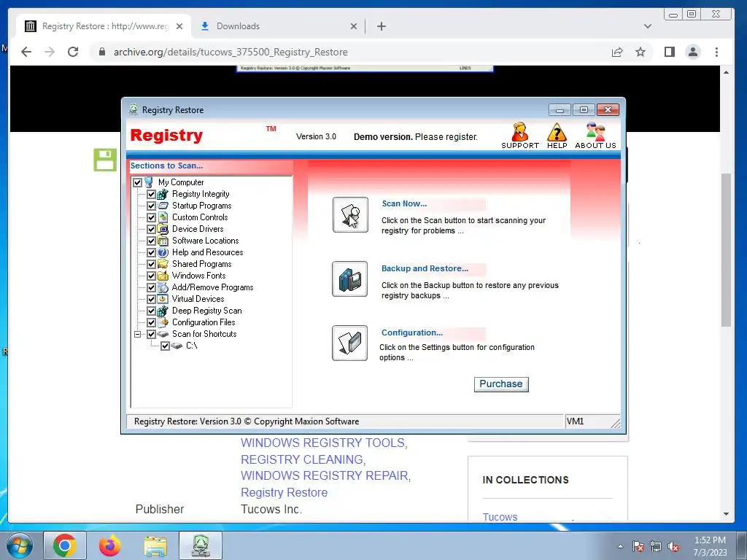Open Chrome share page icon
The width and height of the screenshot is (747, 560).
(x=617, y=52)
